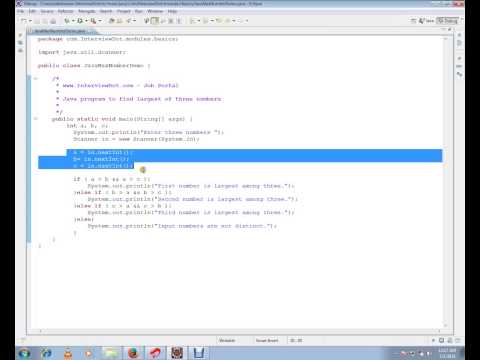Switch to the Java perspective
Screen dimensions: 480x360
tap(426, 21)
